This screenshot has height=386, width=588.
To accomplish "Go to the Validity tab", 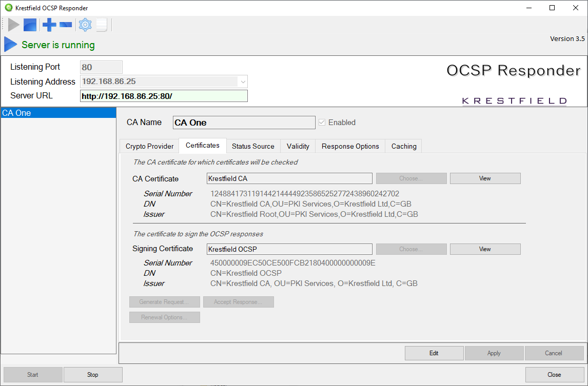I will coord(298,146).
